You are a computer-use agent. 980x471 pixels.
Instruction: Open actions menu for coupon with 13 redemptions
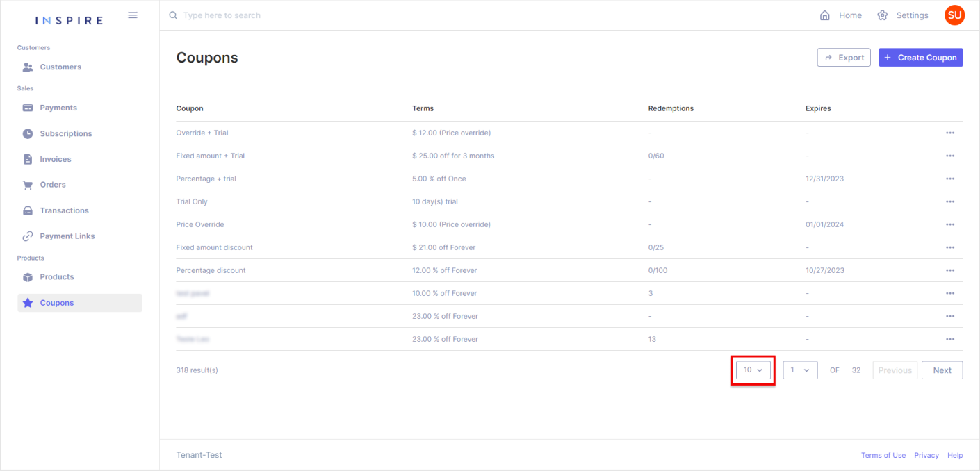click(950, 339)
